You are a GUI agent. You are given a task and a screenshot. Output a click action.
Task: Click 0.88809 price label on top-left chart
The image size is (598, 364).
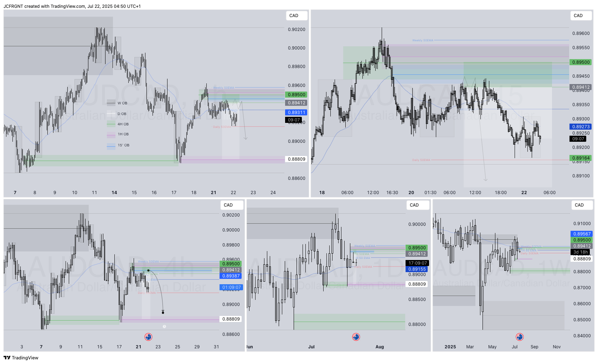pyautogui.click(x=296, y=159)
